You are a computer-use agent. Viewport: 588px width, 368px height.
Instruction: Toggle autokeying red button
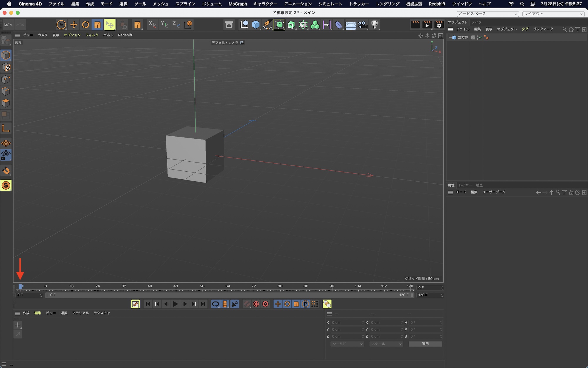pos(256,304)
